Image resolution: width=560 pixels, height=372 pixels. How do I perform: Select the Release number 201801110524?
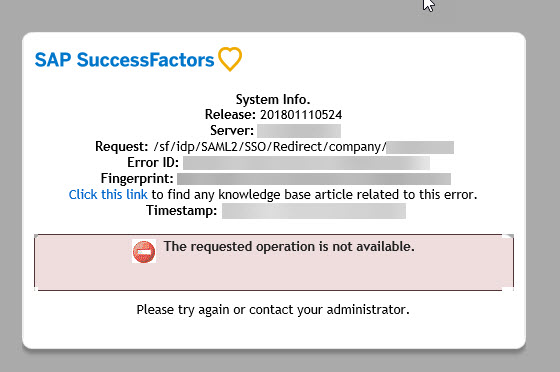[x=301, y=115]
